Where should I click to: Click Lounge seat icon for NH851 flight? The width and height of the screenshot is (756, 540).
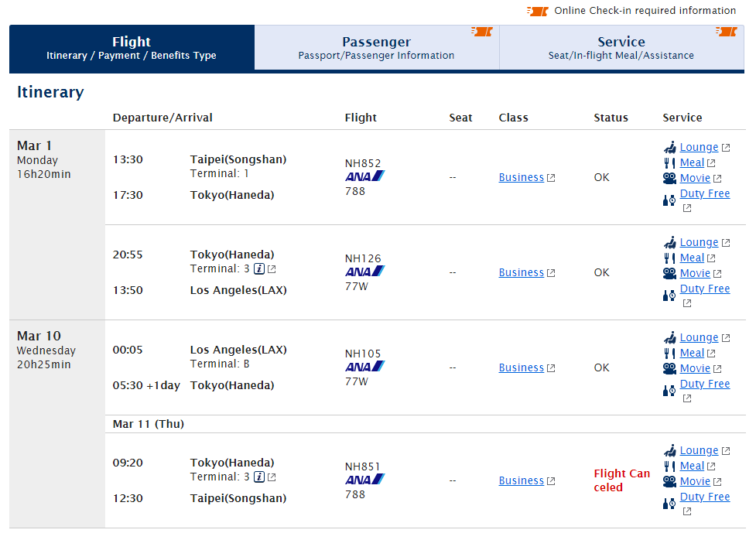pos(669,451)
